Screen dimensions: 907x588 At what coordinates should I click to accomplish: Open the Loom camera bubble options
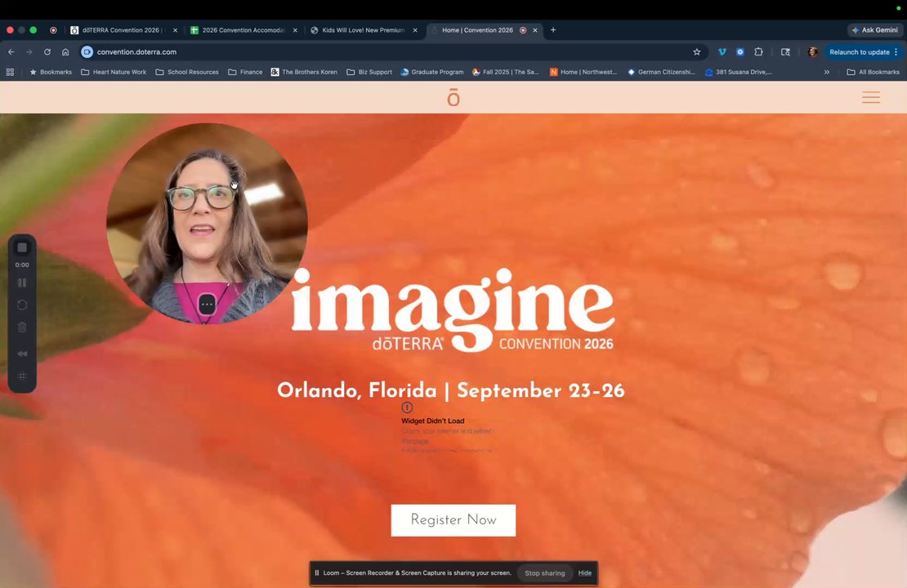pos(207,304)
